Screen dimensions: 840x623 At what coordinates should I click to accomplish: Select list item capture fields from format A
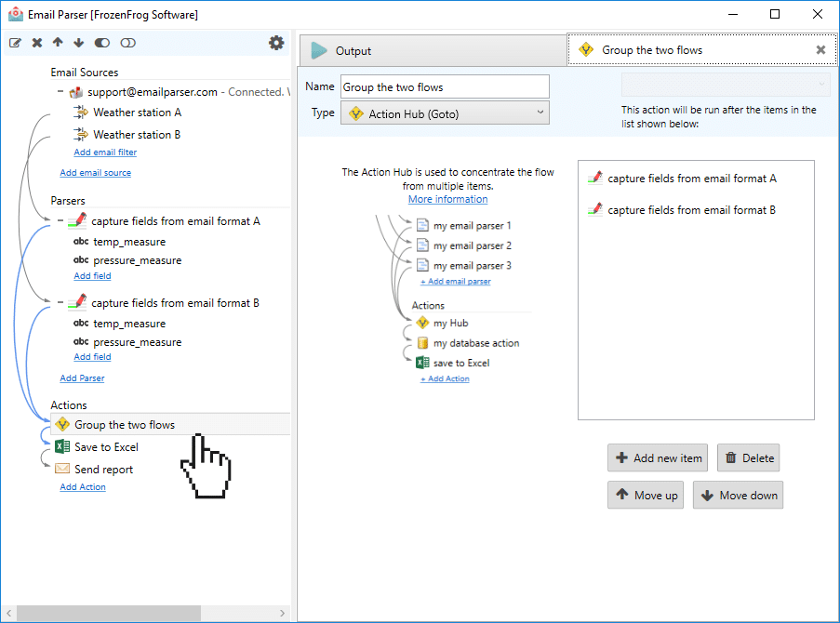point(691,179)
